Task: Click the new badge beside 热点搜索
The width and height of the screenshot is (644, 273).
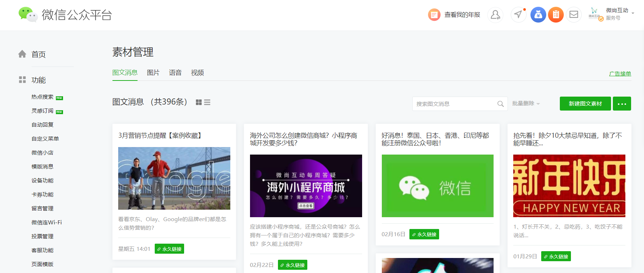Action: (59, 98)
